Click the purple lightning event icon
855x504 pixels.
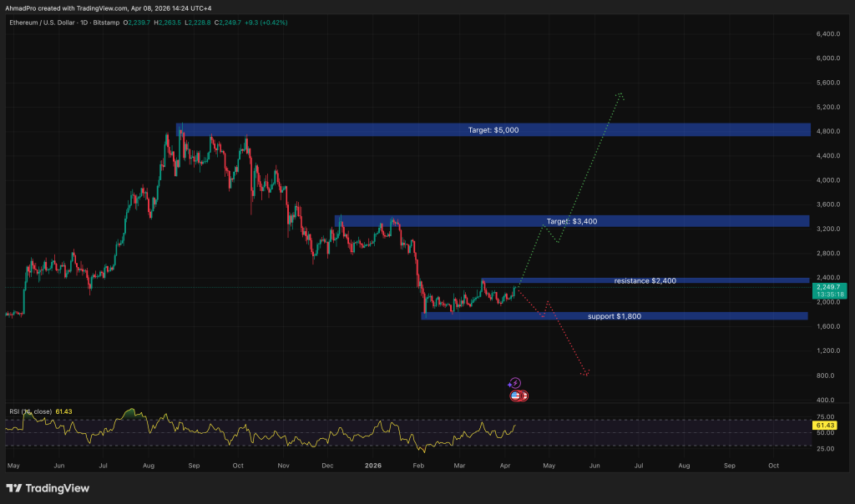(x=515, y=383)
